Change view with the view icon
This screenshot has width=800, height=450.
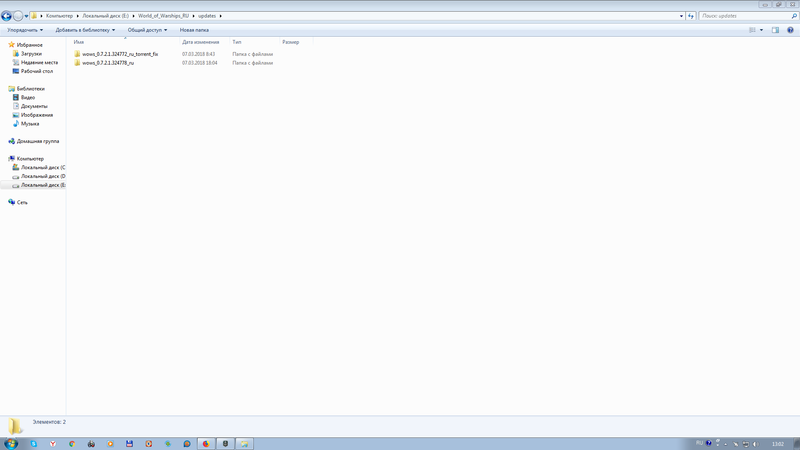pyautogui.click(x=752, y=30)
